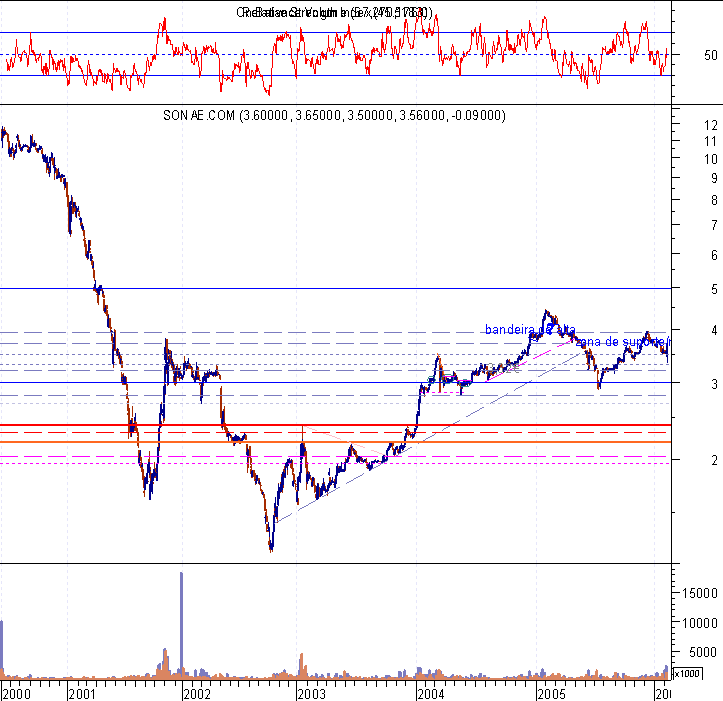Select the lower solid blue oscillator threshold line
The image size is (723, 701).
(336, 76)
